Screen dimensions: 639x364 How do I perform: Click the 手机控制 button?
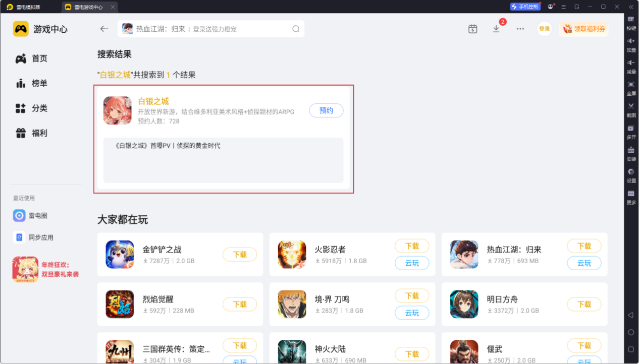[525, 7]
